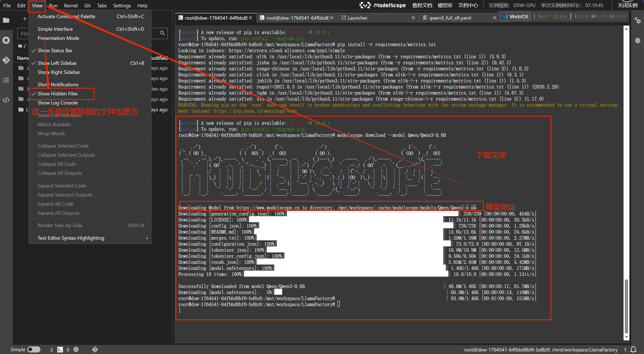Select Activate Command Palette entry

[x=66, y=17]
